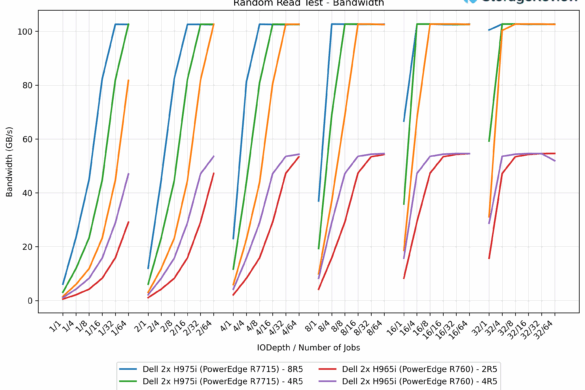Click the 'IODepth / Number of Jobs' axis label
The width and height of the screenshot is (585, 390).
coord(309,348)
